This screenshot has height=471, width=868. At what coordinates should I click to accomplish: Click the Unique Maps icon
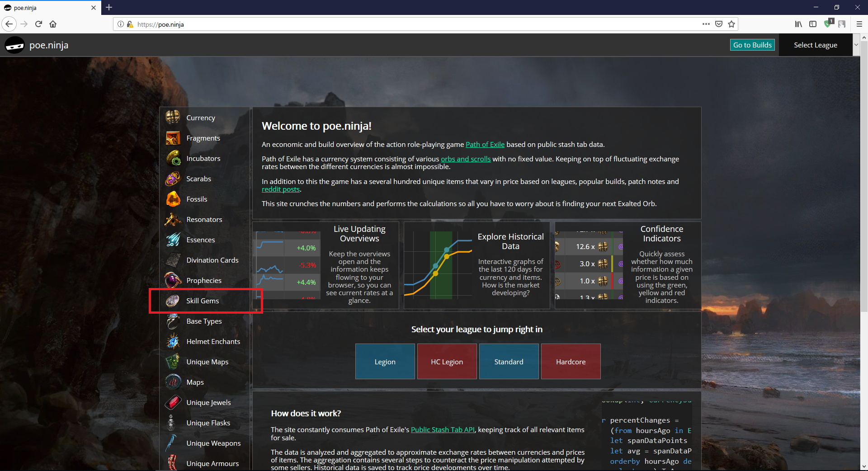click(x=173, y=362)
